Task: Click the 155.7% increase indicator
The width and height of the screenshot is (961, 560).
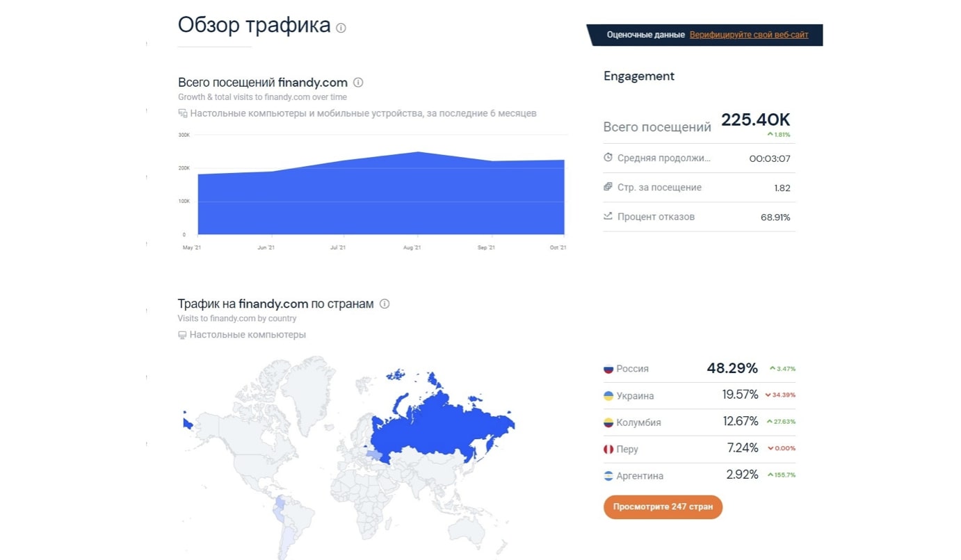Action: (782, 475)
